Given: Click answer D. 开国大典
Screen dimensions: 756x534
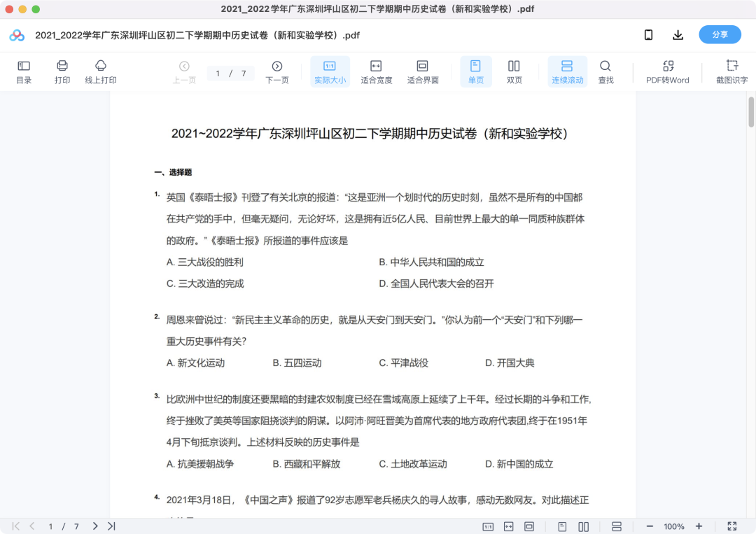Looking at the screenshot, I should click(x=510, y=363).
